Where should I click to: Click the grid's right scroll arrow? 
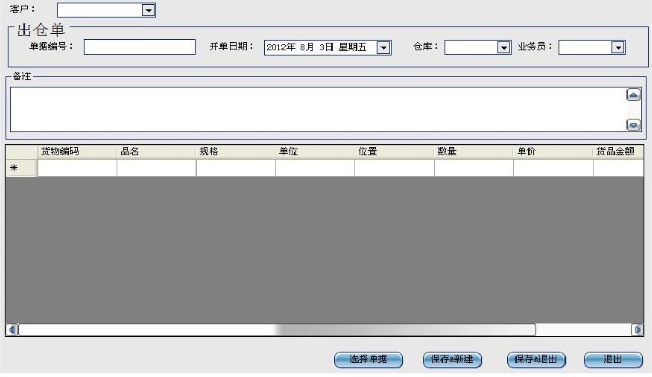coord(637,330)
